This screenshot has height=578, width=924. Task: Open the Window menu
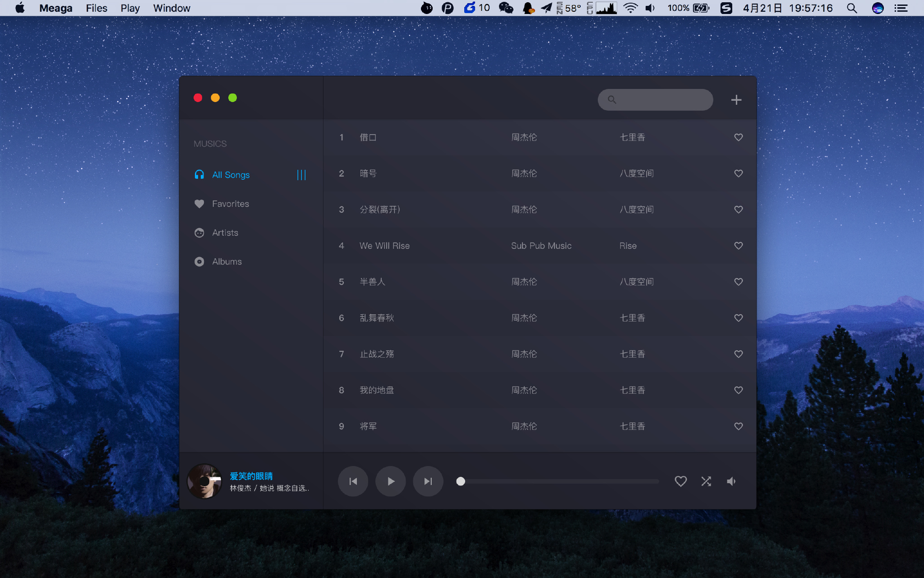tap(171, 8)
